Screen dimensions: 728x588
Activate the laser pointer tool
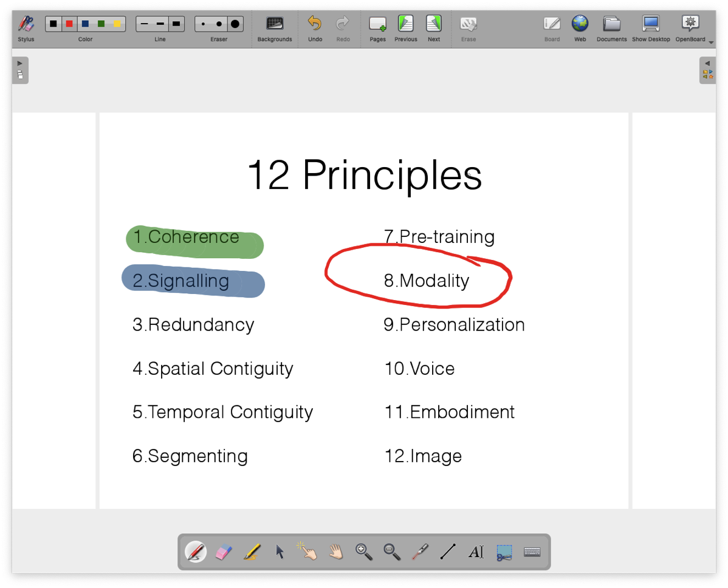[420, 552]
